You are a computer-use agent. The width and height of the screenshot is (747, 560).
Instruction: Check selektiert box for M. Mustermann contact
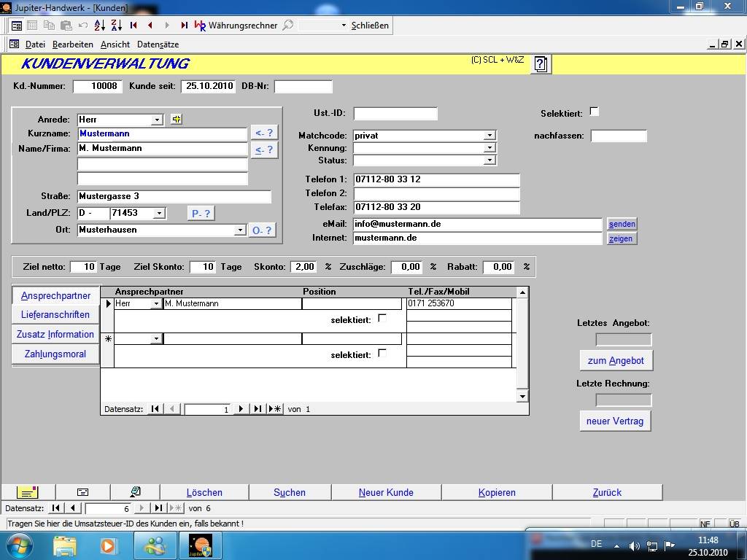pos(382,318)
